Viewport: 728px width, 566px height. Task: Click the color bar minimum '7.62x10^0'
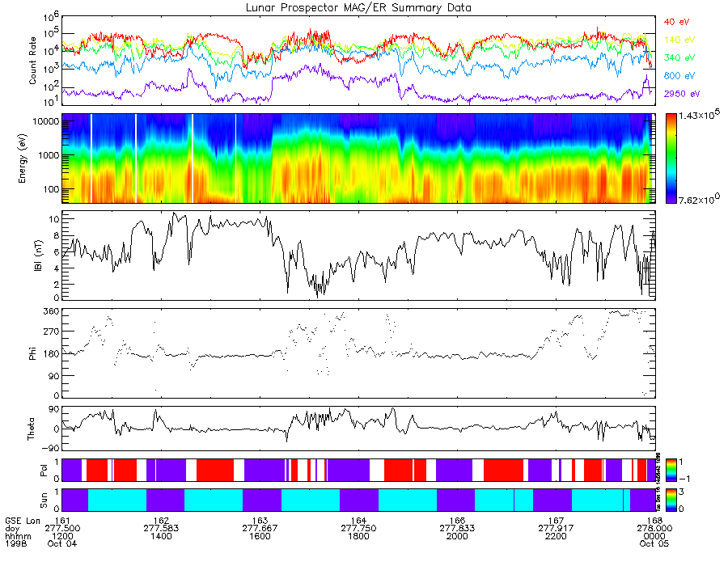(699, 199)
